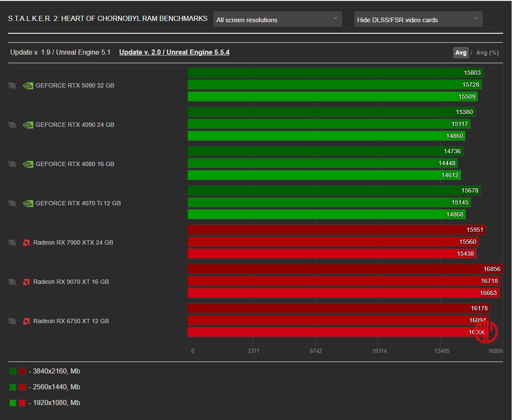Image resolution: width=512 pixels, height=420 pixels.
Task: Click the GEFORCE RTX 4080 16 GB label
Action: click(75, 164)
